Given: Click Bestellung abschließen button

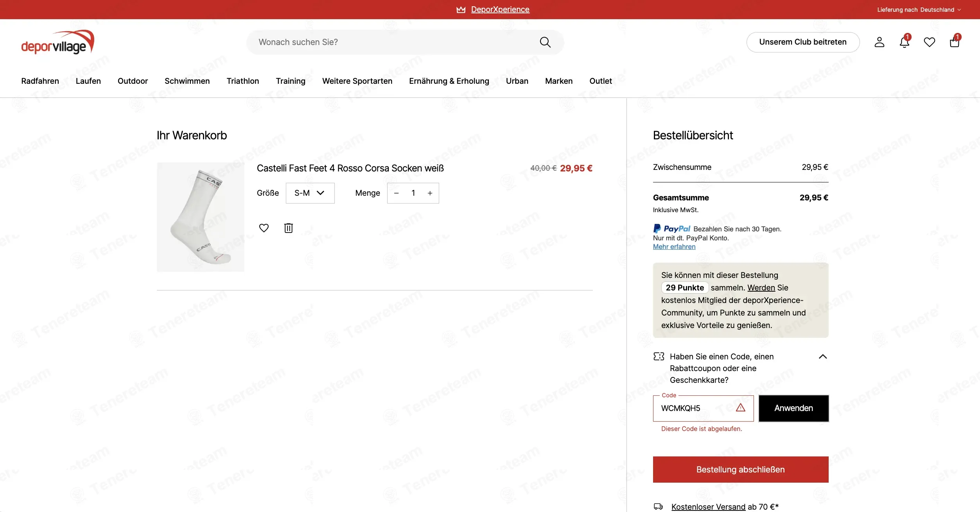Looking at the screenshot, I should click(741, 470).
